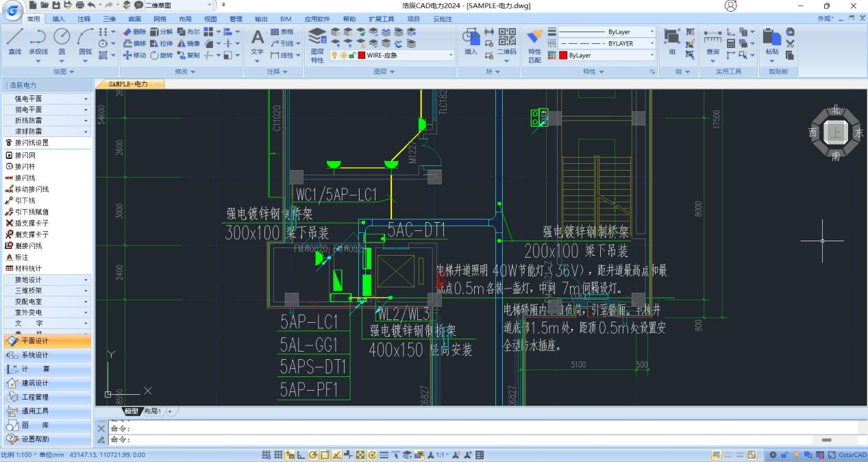This screenshot has height=462, width=868.
Task: Click the 镜像 mirror tool
Action: tap(188, 43)
